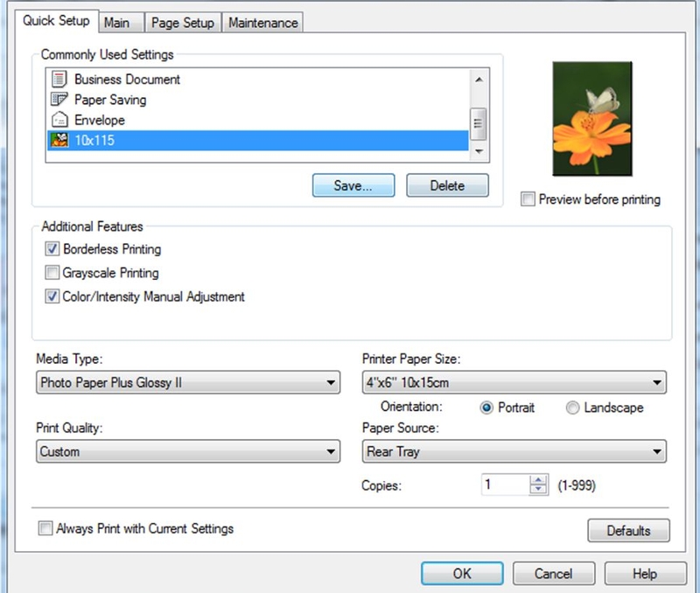Select Portrait orientation
This screenshot has width=700, height=593.
[486, 408]
